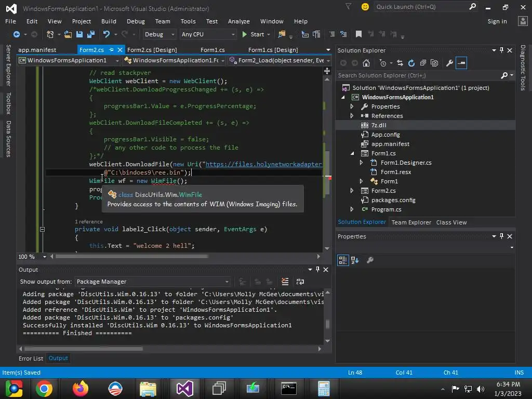Toggle Show All Files in Solution Explorer
Image resolution: width=532 pixels, height=399 pixels.
pyautogui.click(x=434, y=63)
